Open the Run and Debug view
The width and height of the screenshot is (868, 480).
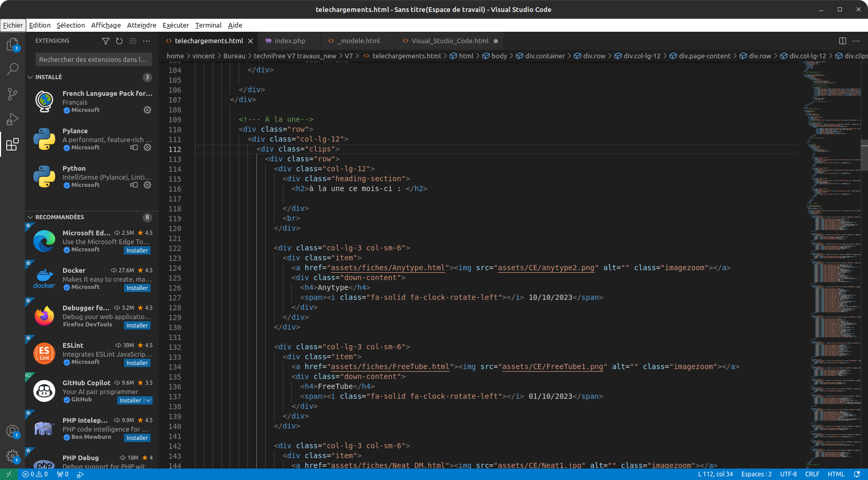[x=12, y=119]
